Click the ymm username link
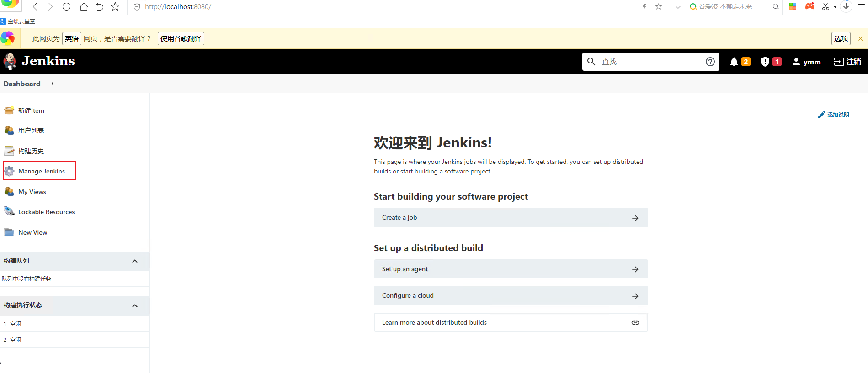The image size is (868, 373). pyautogui.click(x=812, y=62)
